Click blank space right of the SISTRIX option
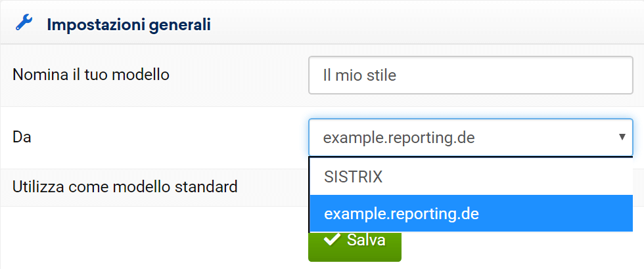 coord(526,176)
